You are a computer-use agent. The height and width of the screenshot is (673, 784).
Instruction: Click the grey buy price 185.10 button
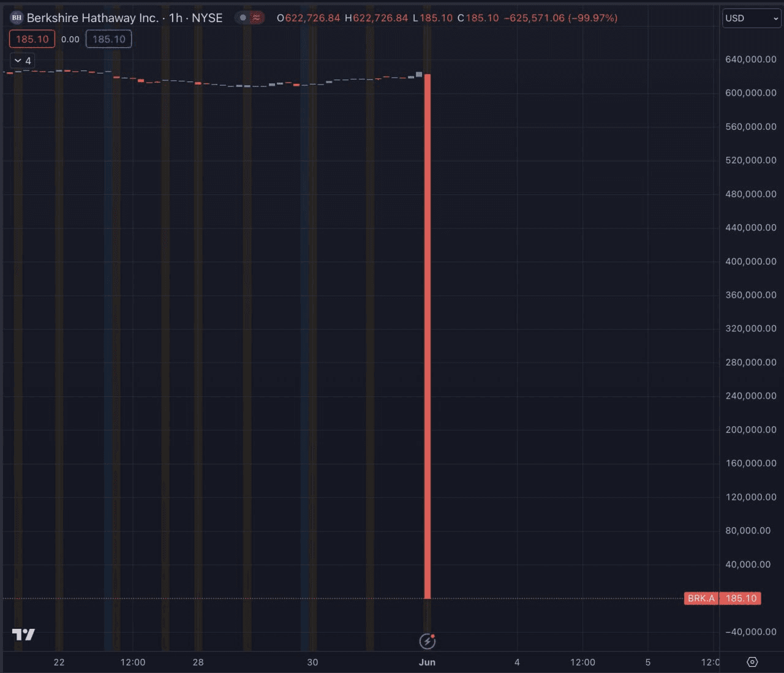coord(108,39)
